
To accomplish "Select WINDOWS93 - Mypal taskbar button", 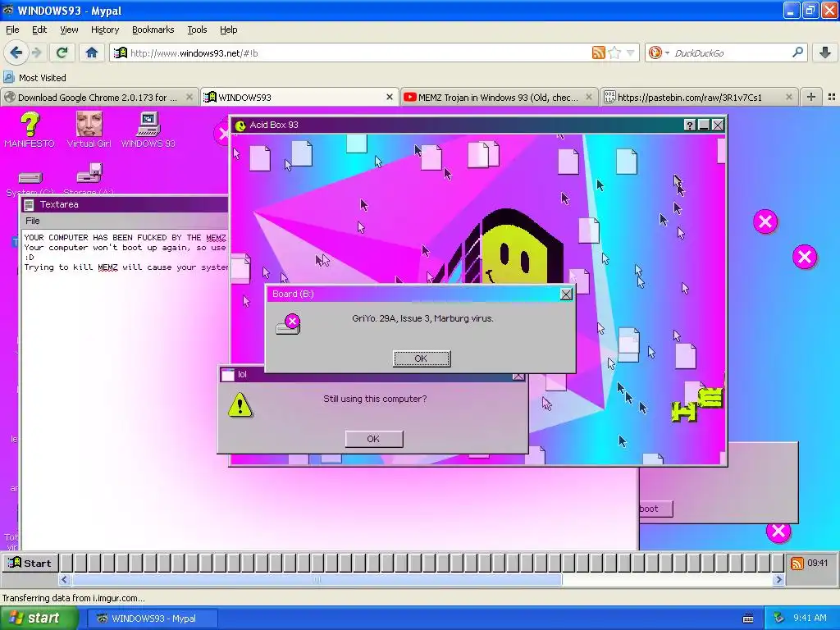I will click(152, 619).
